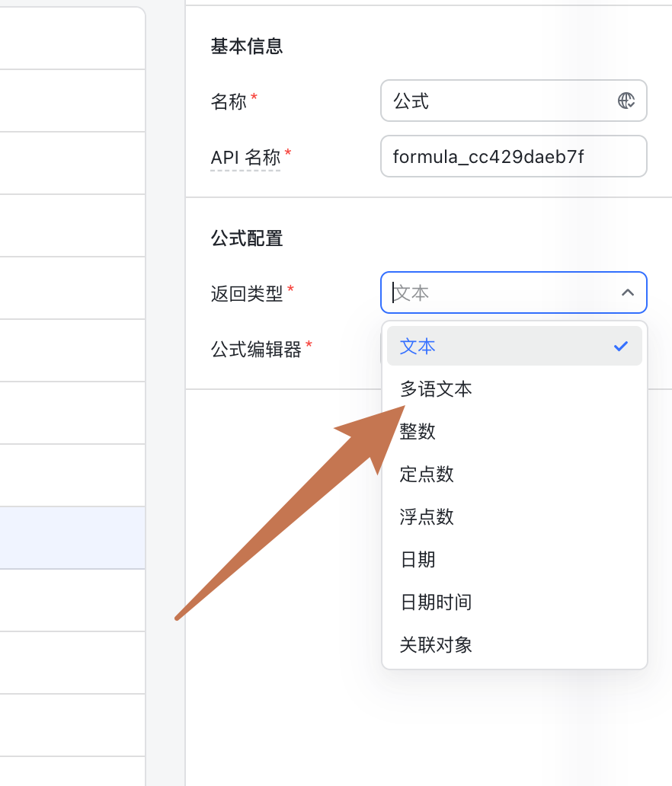
Task: Select 文本 from the return type list
Action: point(514,346)
